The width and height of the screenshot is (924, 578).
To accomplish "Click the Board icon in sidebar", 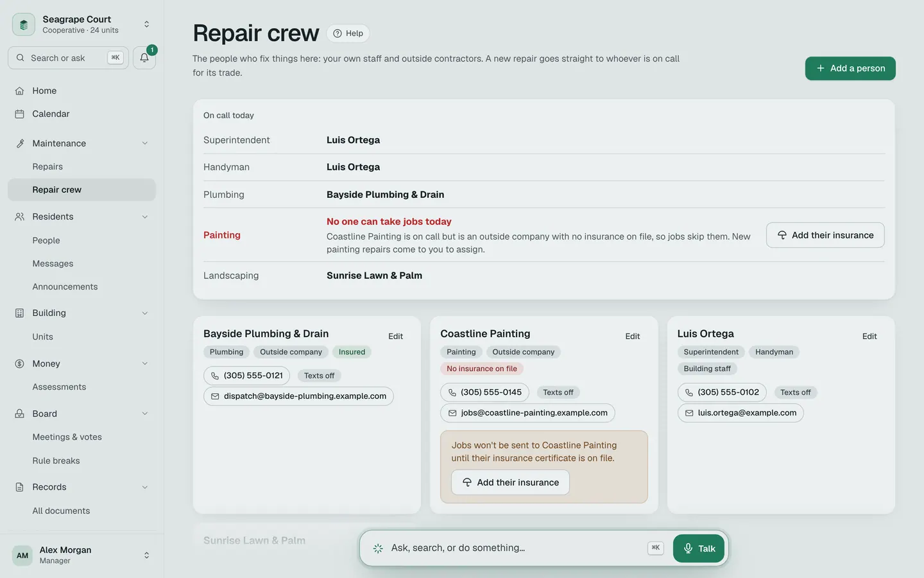I will [x=20, y=414].
